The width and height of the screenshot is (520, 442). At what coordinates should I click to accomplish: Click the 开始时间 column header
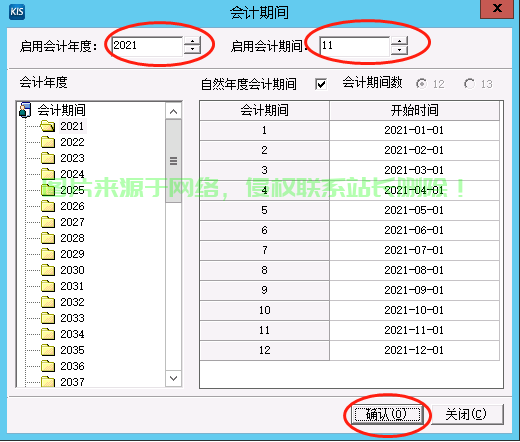click(414, 110)
